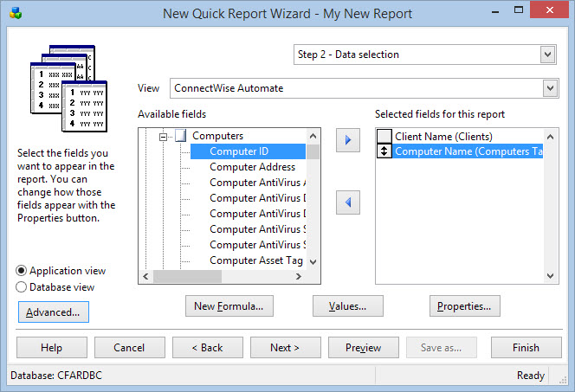Select the Computers node label
The width and height of the screenshot is (575, 392).
[218, 136]
